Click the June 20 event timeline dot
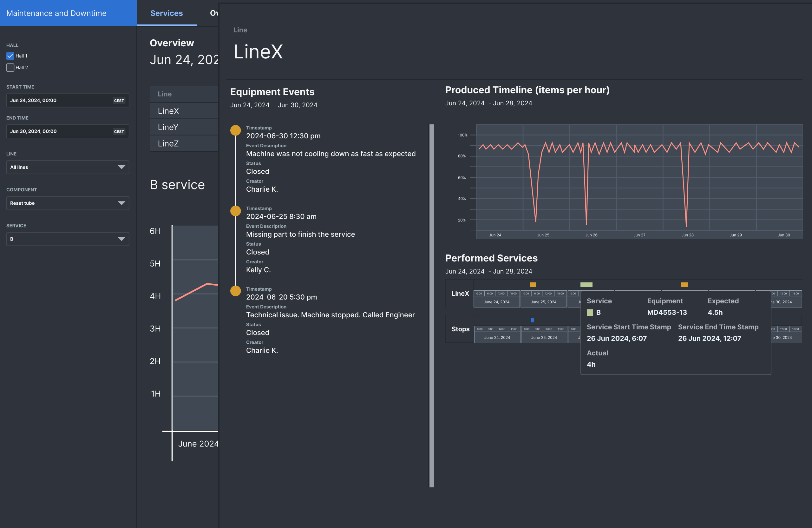 point(235,291)
